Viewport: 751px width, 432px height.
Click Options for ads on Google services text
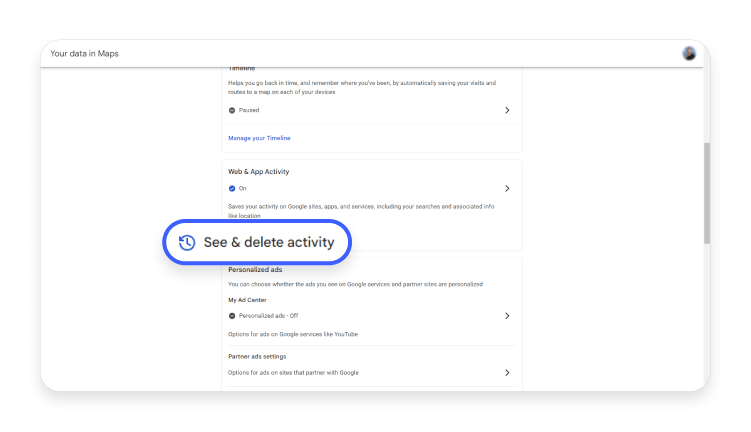pos(293,334)
